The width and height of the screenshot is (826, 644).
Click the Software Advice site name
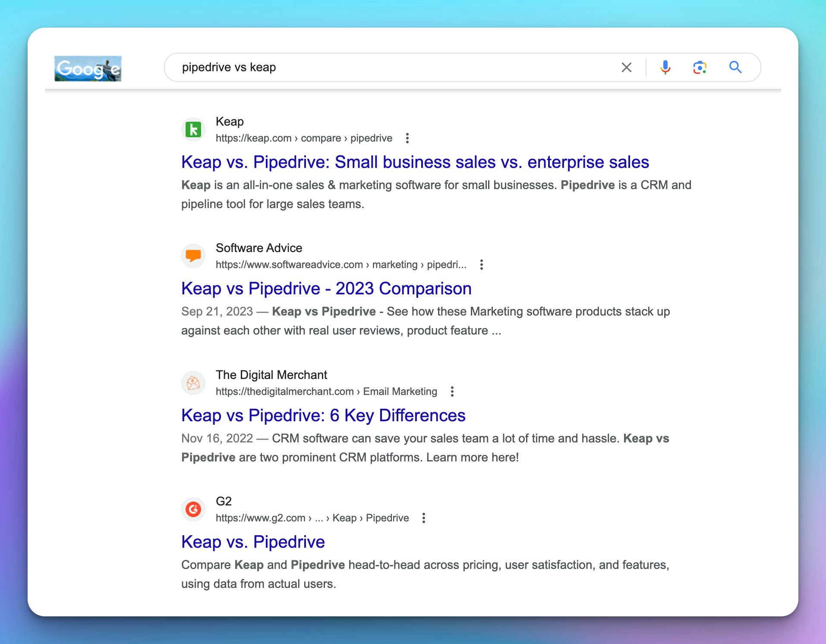pyautogui.click(x=259, y=248)
